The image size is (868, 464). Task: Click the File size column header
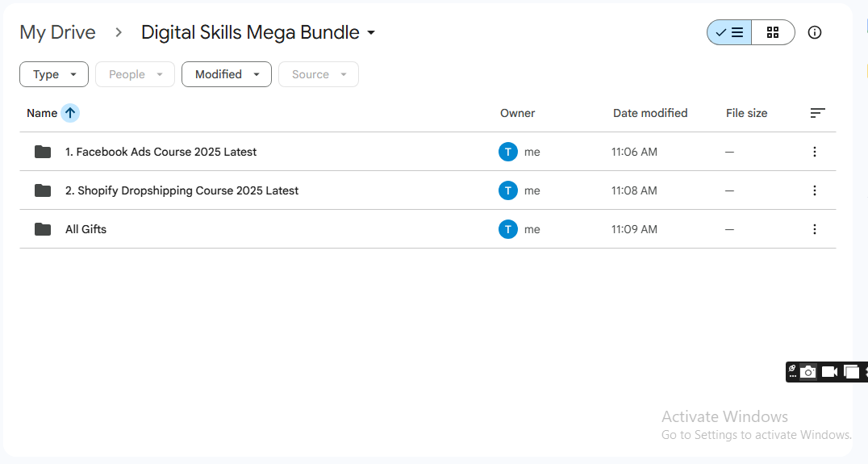[746, 113]
